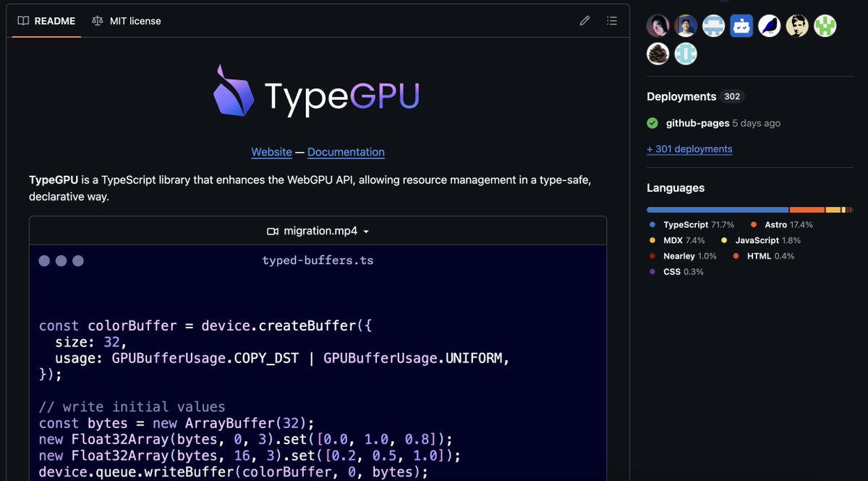
Task: Click the video code preview area
Action: (x=318, y=363)
